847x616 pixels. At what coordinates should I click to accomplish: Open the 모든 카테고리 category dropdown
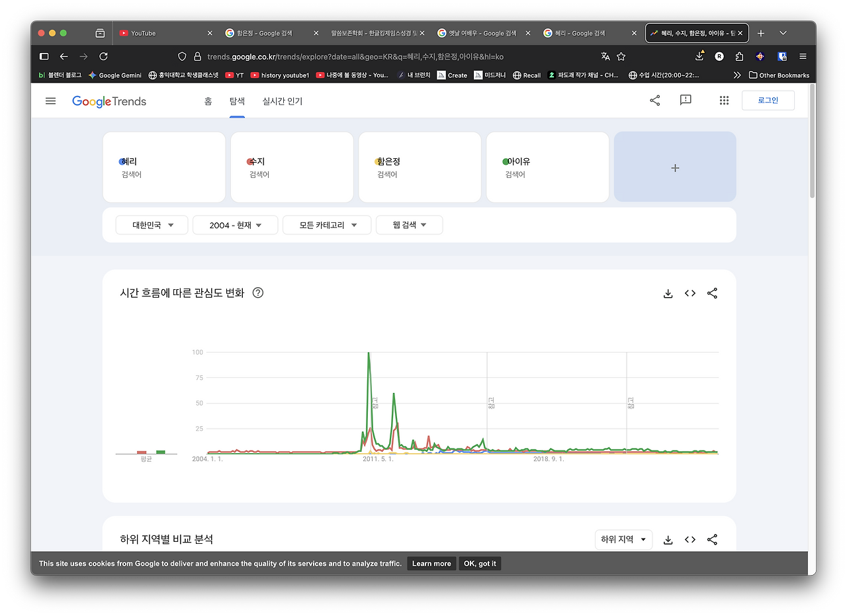click(x=326, y=224)
